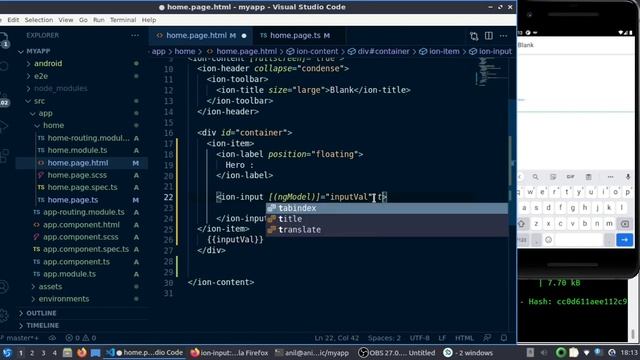Image resolution: width=640 pixels, height=360 pixels.
Task: Expand the TIMELINE section
Action: (x=42, y=325)
